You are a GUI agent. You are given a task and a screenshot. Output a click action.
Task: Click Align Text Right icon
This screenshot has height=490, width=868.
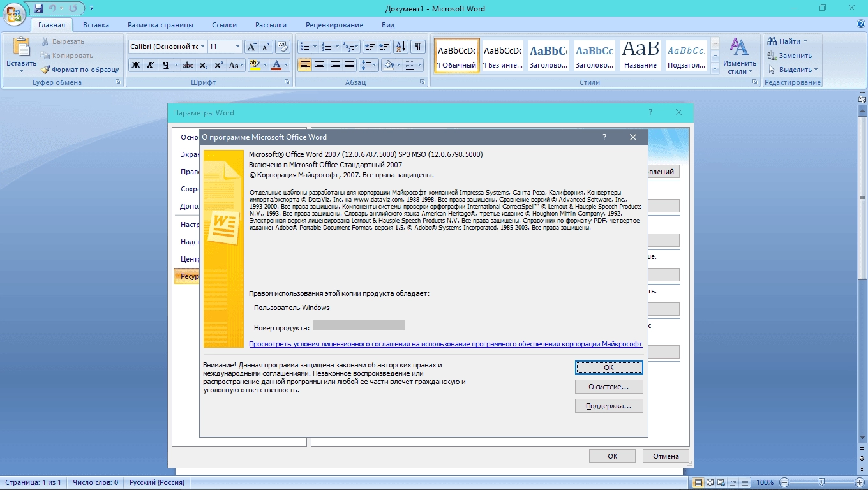(334, 65)
